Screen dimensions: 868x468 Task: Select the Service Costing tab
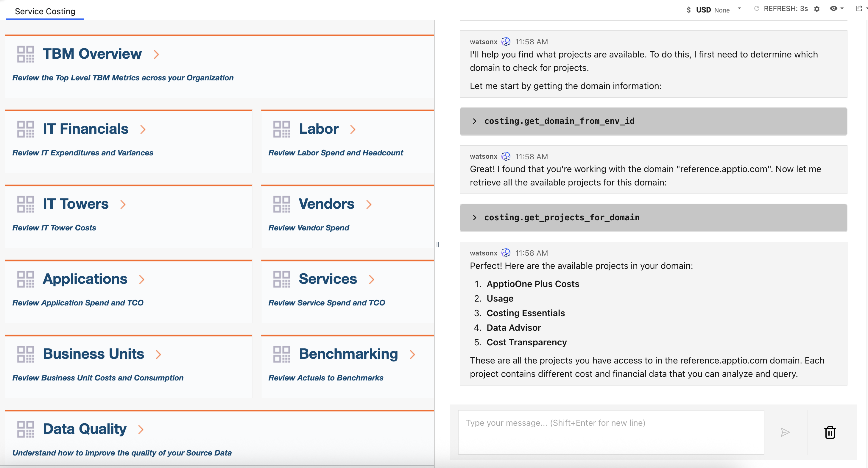pyautogui.click(x=45, y=11)
